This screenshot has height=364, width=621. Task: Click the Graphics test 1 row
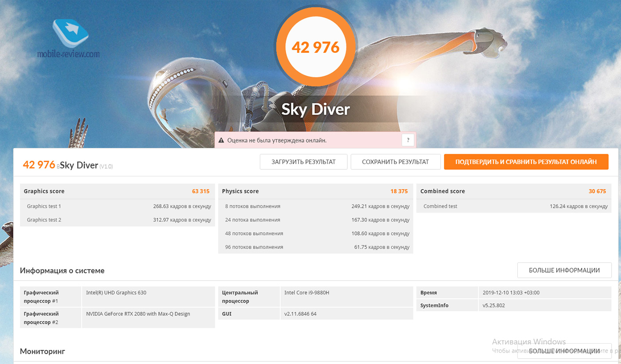(x=117, y=206)
